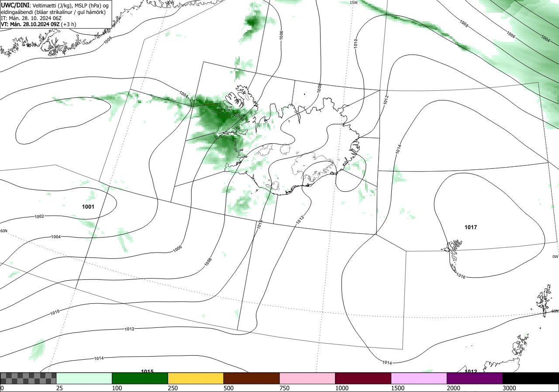
Task: Click the "1016" isobar label
Action: click(x=461, y=275)
